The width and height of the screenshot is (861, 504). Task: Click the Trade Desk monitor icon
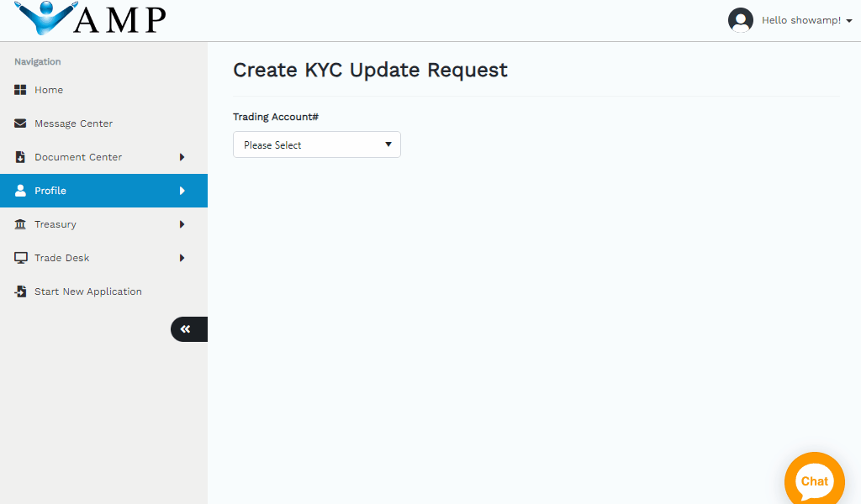click(x=21, y=258)
